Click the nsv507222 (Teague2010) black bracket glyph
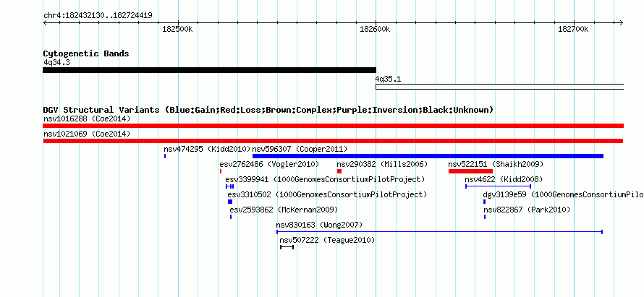Screen dimensions: 644x297 coord(287,247)
